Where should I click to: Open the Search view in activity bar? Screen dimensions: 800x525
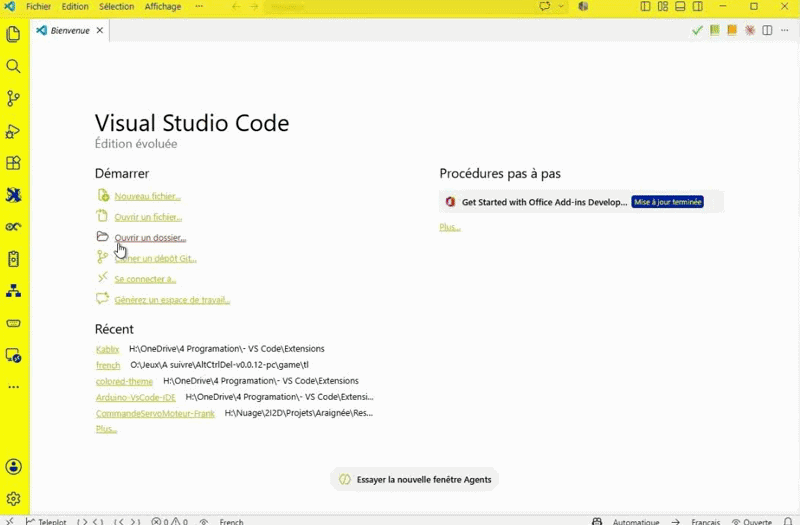pos(13,66)
